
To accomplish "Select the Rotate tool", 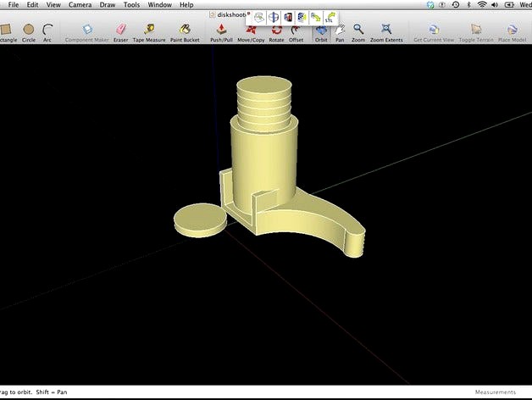I will (276, 31).
